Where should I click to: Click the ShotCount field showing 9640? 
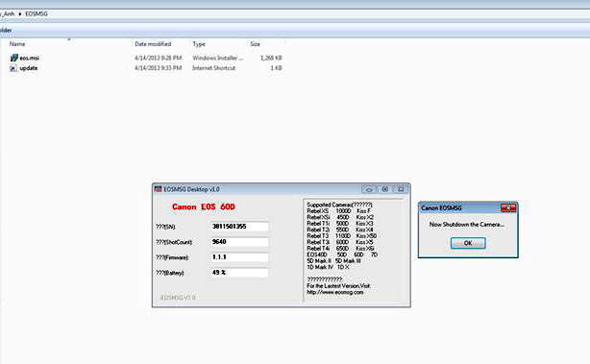(239, 242)
